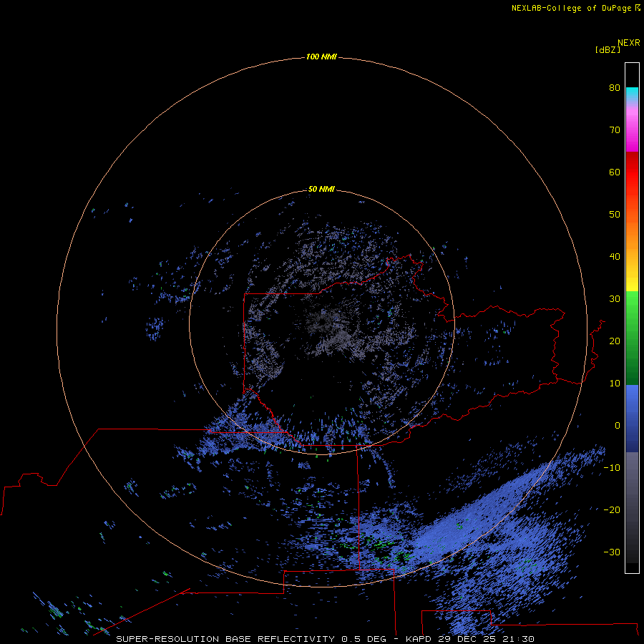The image size is (644, 644).
Task: Click the -20 value on the dBZ scale
Action: click(612, 509)
